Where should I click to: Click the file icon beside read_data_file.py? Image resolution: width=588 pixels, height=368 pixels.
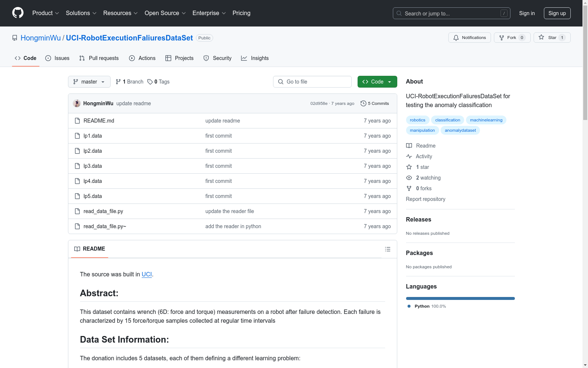(77, 211)
